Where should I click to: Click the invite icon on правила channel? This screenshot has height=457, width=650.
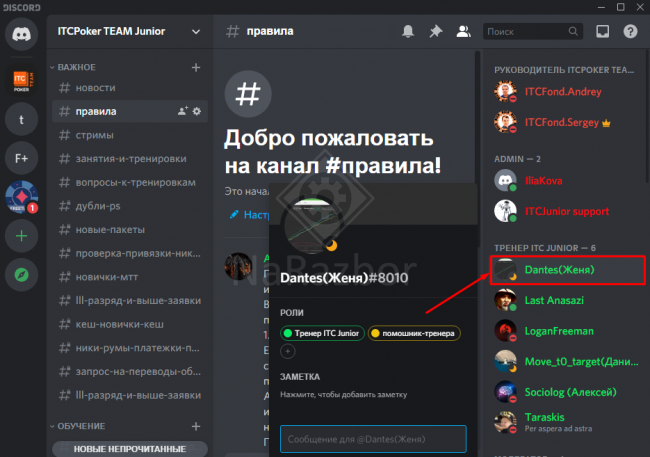(182, 111)
